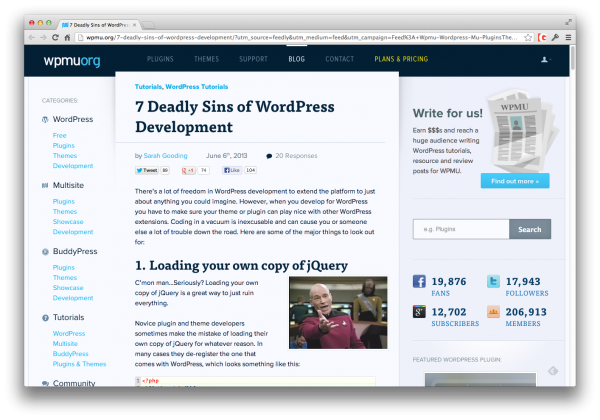This screenshot has width=600, height=420.
Task: Open Themes link under BuddyPress
Action: 65,278
